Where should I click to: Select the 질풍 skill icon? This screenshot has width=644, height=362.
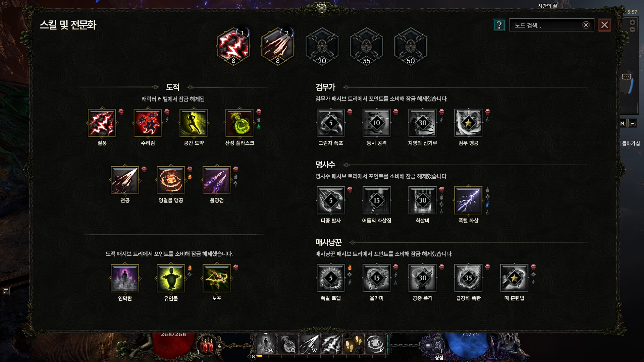[102, 123]
